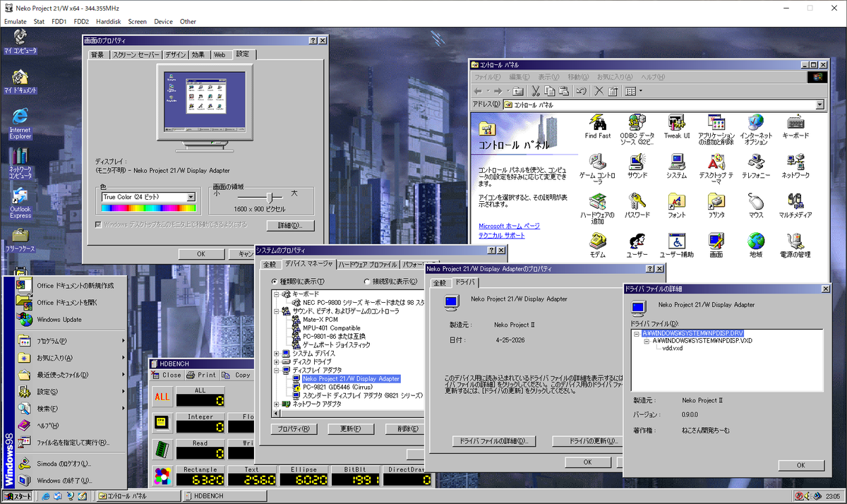Screen dimensions: 847x504
Task: Open the Microsoft ホーム ページ link
Action: pos(509,226)
